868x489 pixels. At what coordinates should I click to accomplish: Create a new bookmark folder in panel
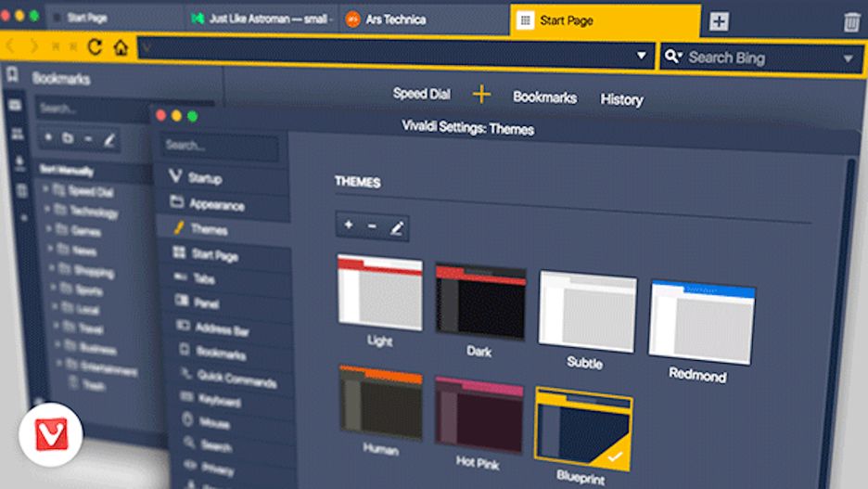pos(68,138)
